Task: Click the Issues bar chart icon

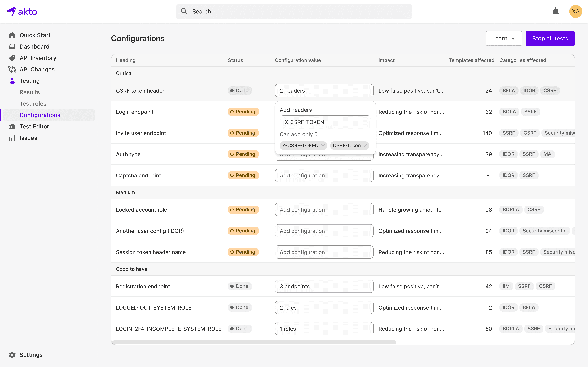Action: [12, 138]
